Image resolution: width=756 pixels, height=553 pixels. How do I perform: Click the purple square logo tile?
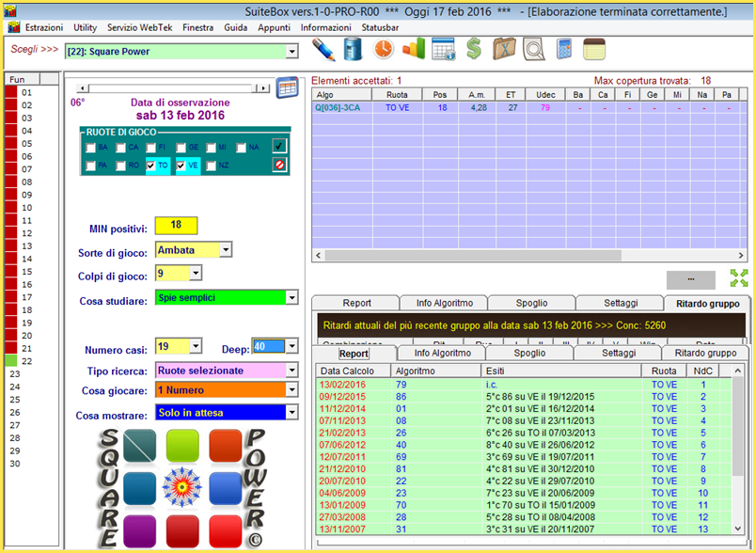(x=140, y=531)
